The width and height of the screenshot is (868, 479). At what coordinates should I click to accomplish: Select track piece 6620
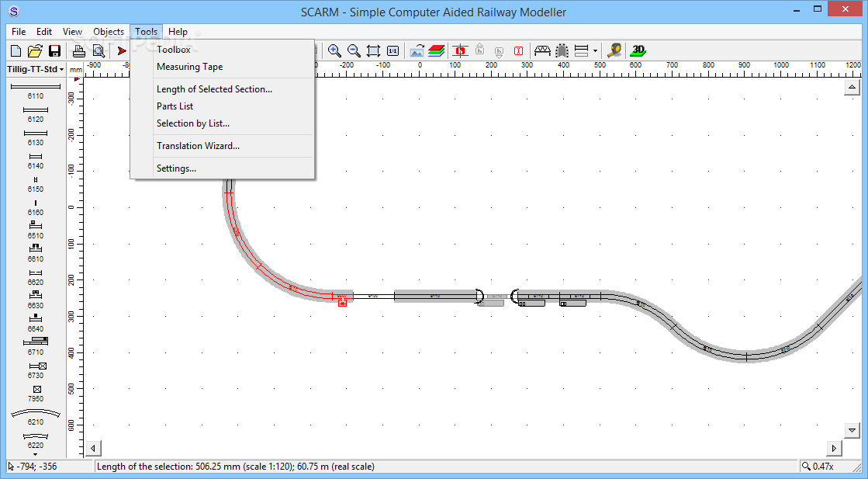click(x=36, y=277)
